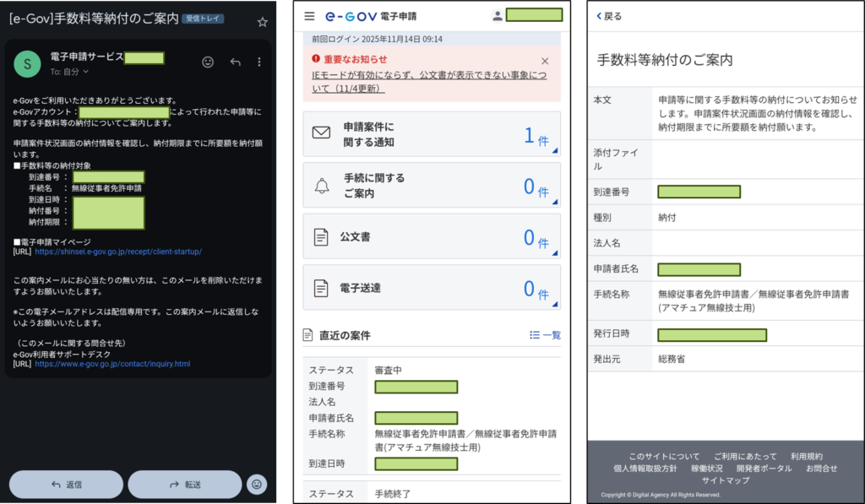Open the e-Gov hamburger menu

[309, 16]
